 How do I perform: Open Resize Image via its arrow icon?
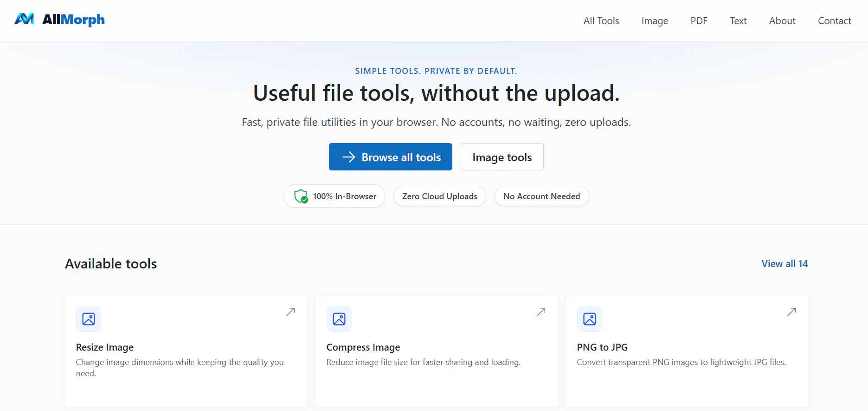(290, 312)
